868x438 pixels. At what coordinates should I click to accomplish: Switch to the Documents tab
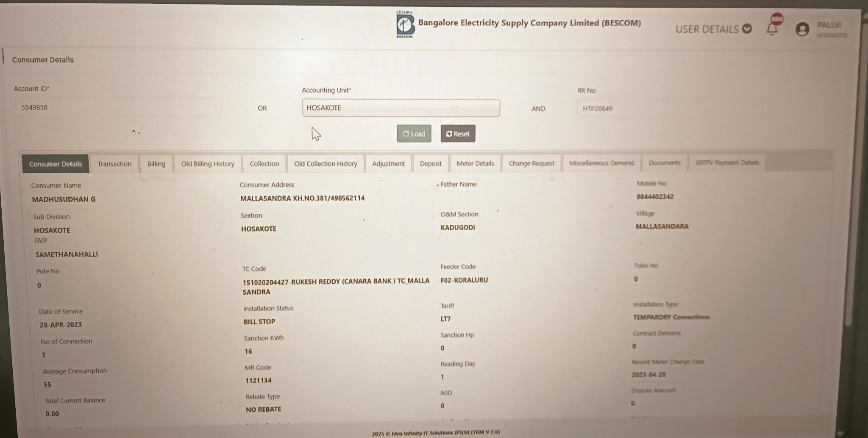click(x=665, y=163)
